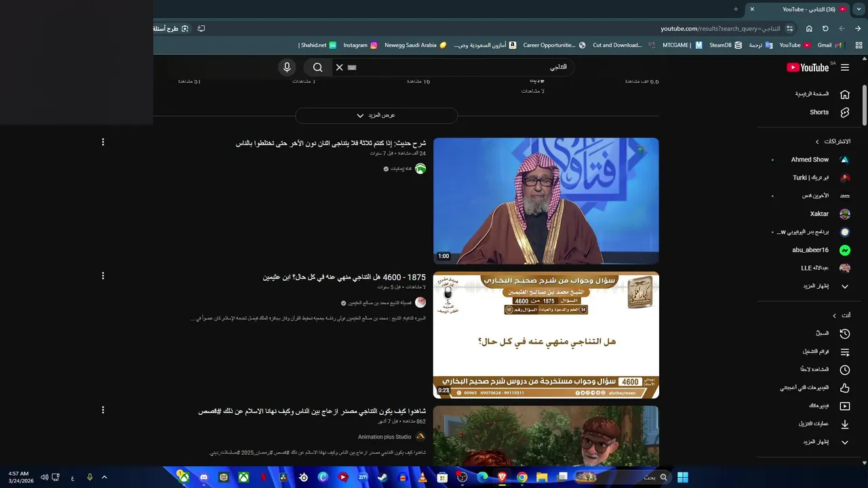Open the Windows Start button
The image size is (868, 488).
pyautogui.click(x=682, y=477)
